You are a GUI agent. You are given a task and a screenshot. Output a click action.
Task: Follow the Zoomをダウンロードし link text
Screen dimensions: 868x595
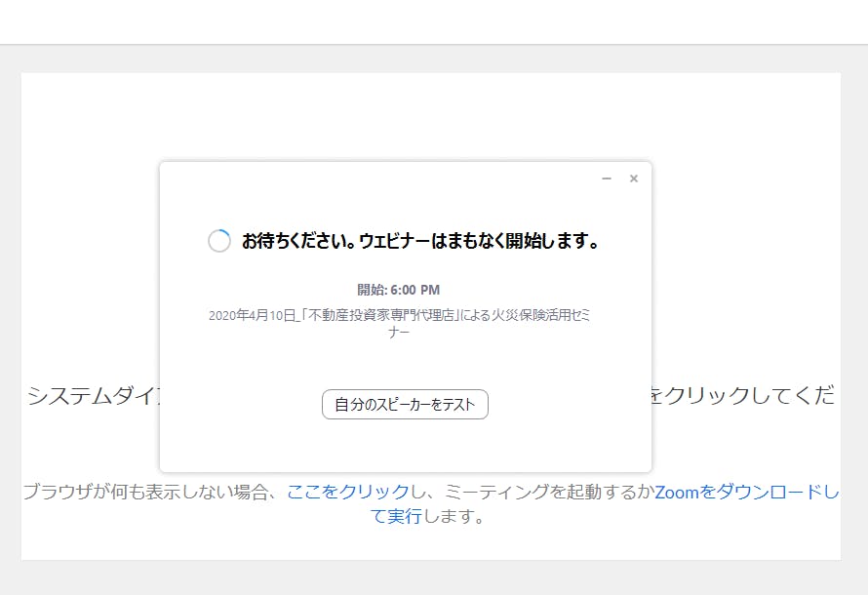point(746,493)
